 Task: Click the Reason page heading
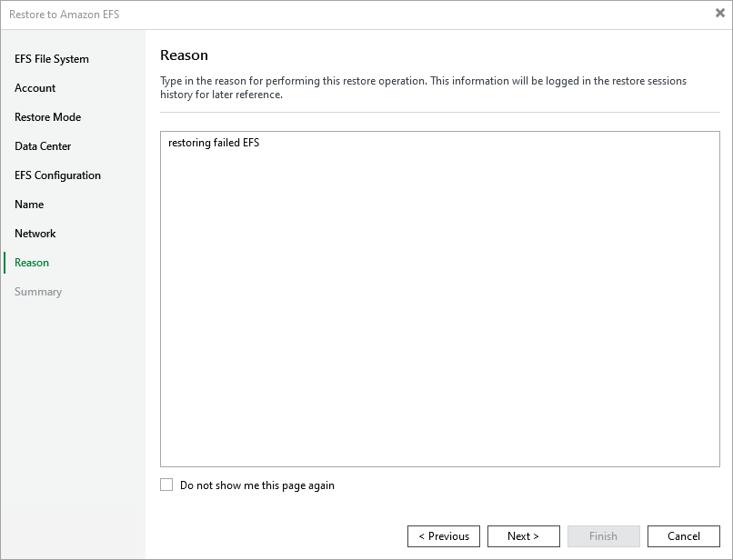coord(184,55)
